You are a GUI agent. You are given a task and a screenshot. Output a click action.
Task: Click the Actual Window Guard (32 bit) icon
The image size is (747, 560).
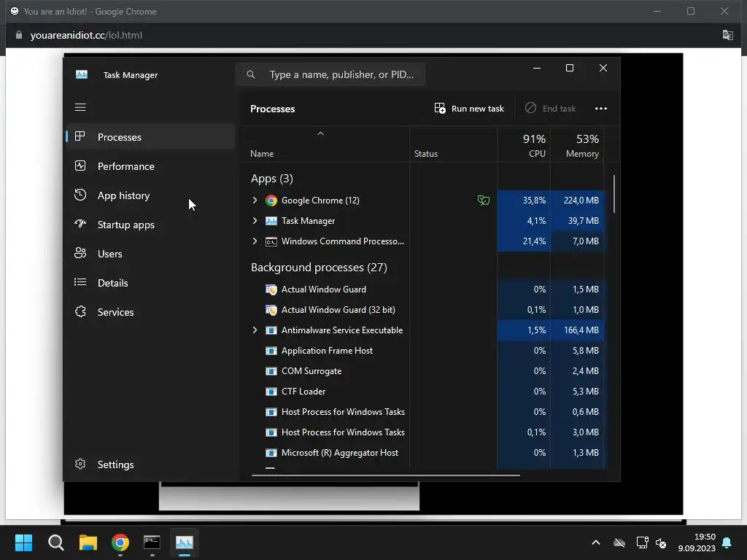pyautogui.click(x=271, y=310)
